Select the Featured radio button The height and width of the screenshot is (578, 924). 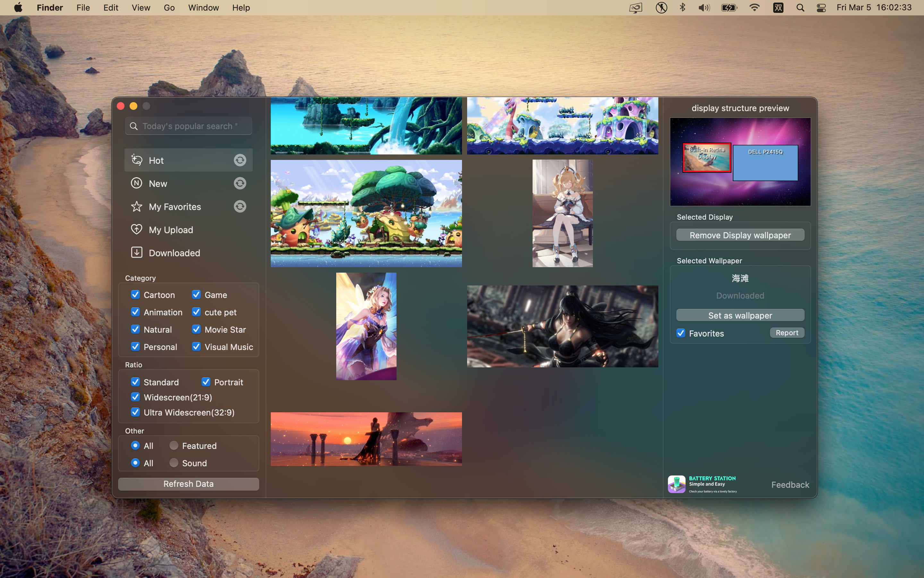coord(174,445)
